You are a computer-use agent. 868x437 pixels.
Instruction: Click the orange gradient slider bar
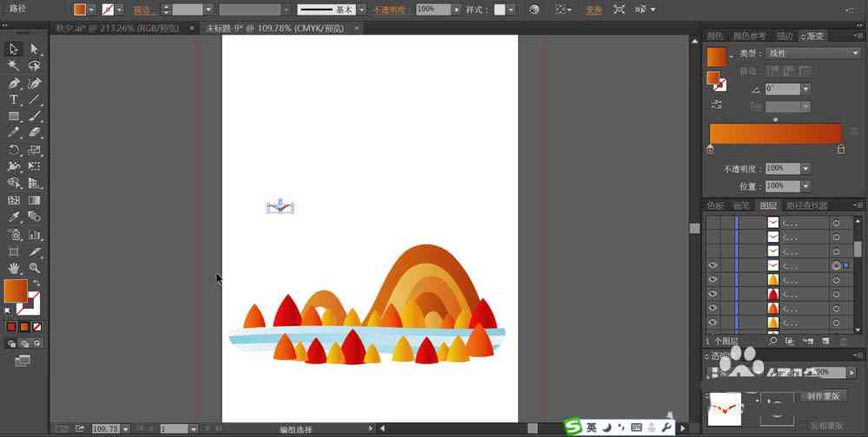(x=775, y=134)
